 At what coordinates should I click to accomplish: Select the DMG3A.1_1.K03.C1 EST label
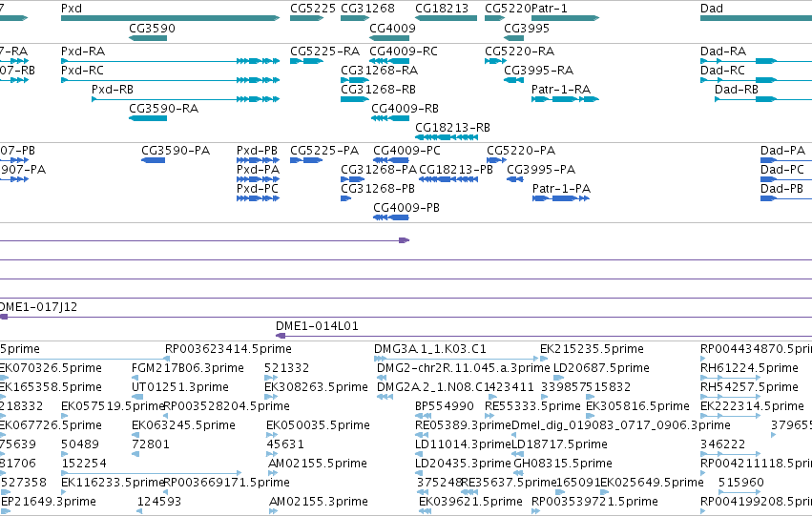click(430, 349)
